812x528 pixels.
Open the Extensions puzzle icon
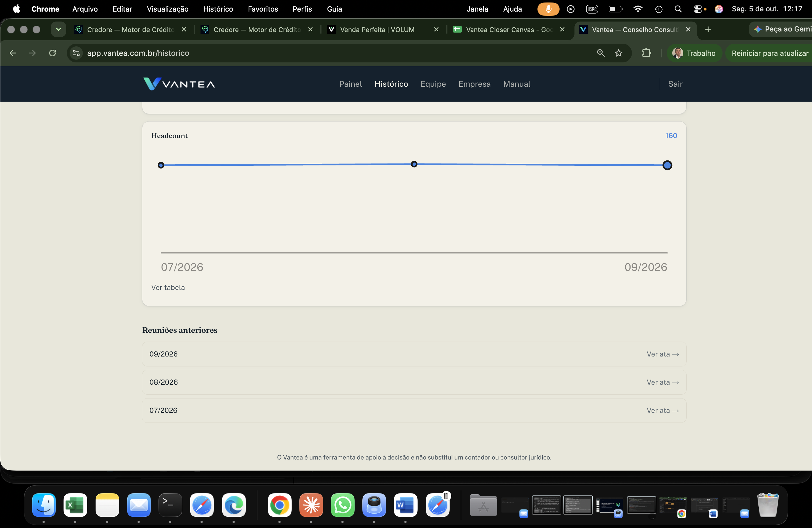[x=647, y=53]
